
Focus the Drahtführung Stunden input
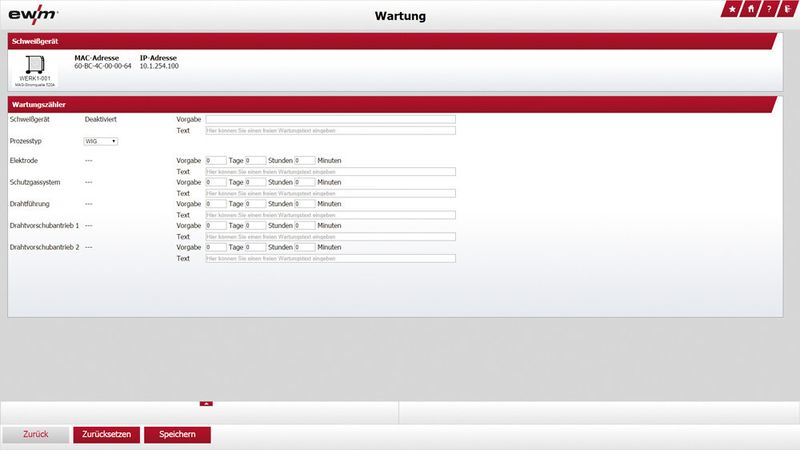pos(256,204)
